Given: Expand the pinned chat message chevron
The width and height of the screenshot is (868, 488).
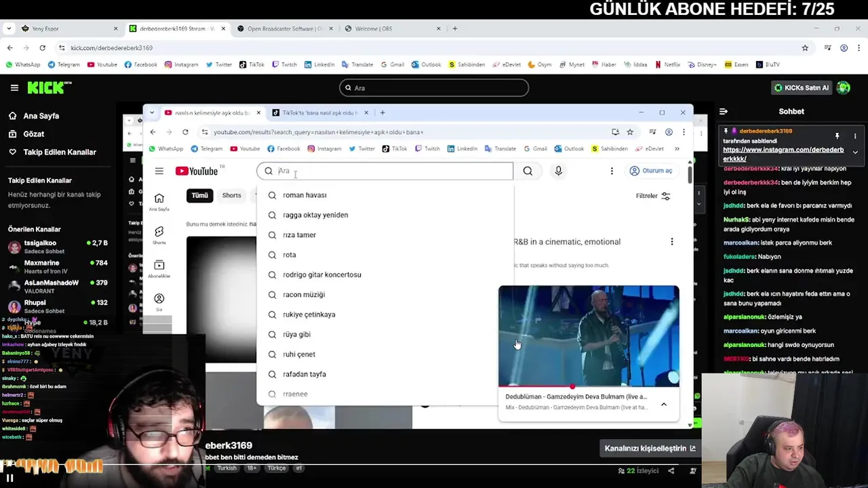Looking at the screenshot, I should pyautogui.click(x=855, y=152).
